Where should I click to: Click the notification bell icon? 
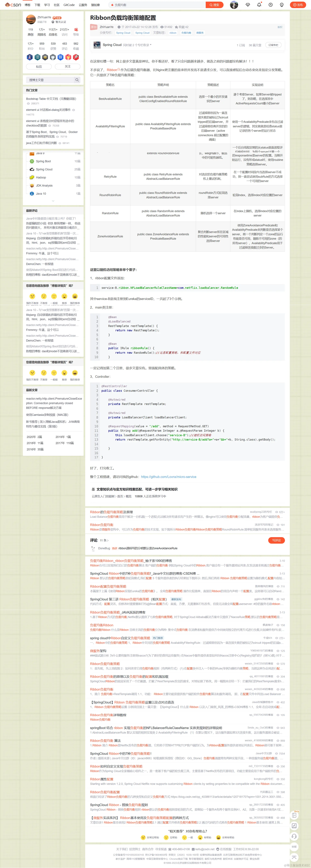pos(259,5)
